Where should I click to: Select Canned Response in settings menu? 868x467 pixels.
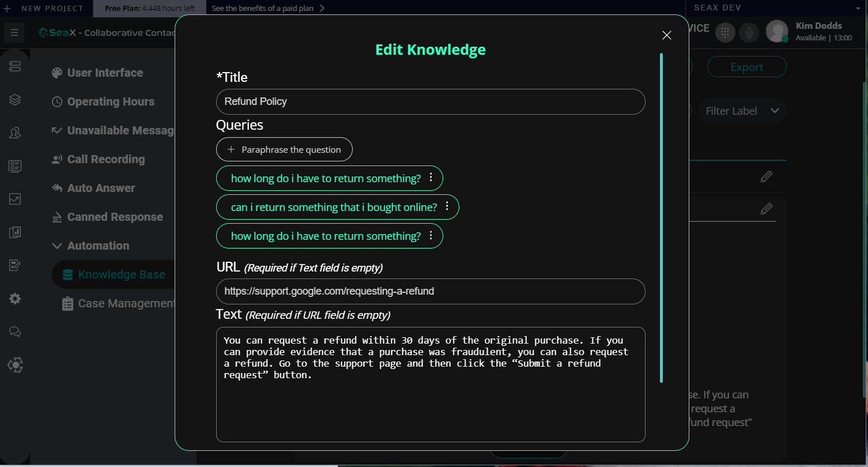coord(115,217)
